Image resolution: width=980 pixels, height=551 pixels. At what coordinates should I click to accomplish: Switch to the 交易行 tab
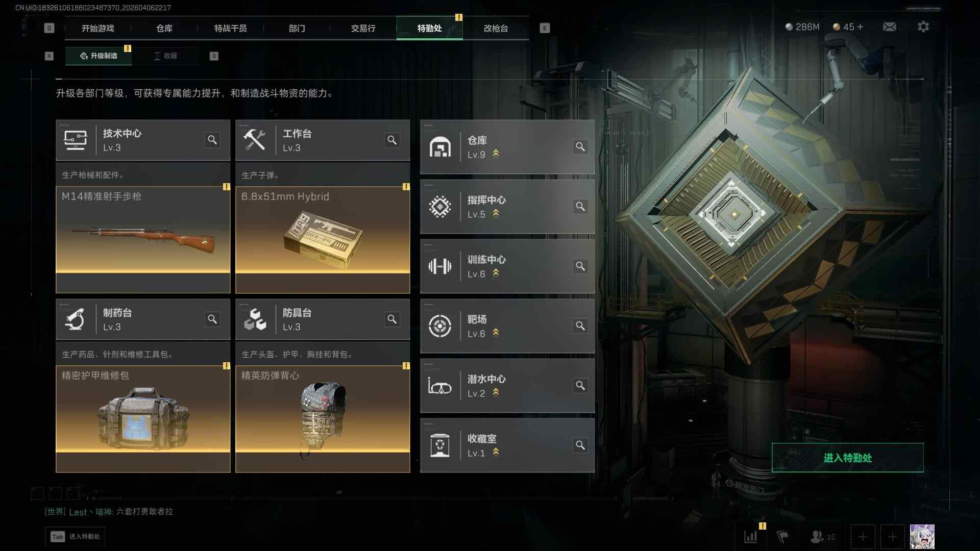tap(363, 28)
